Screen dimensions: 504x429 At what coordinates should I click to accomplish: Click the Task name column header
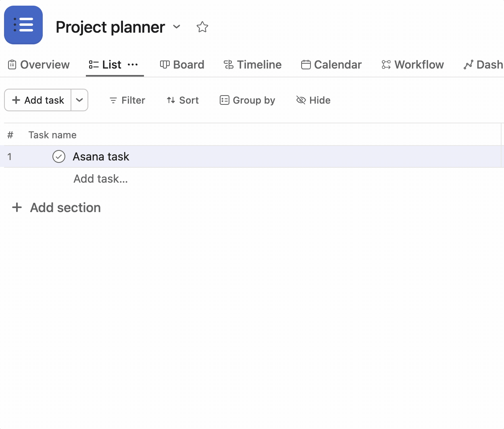[x=52, y=135]
